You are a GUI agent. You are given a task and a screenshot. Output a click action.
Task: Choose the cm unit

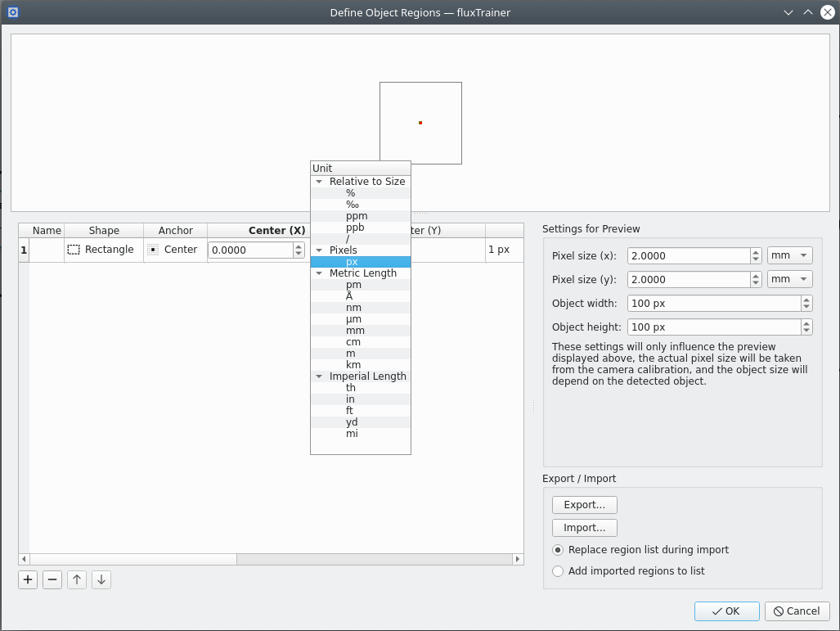361,342
